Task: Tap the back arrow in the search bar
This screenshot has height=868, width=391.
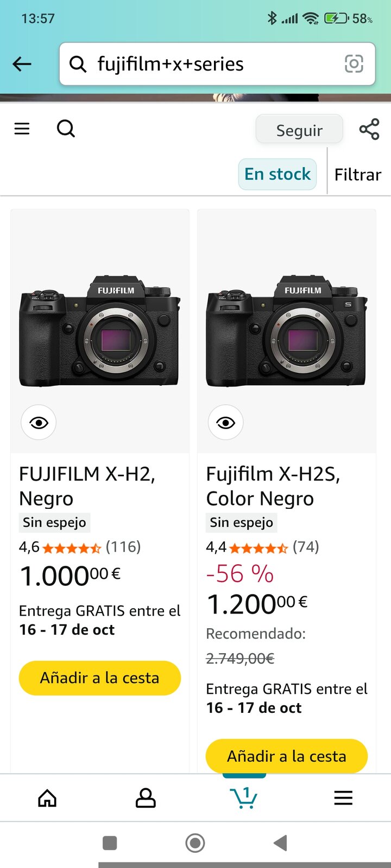Action: pyautogui.click(x=22, y=64)
